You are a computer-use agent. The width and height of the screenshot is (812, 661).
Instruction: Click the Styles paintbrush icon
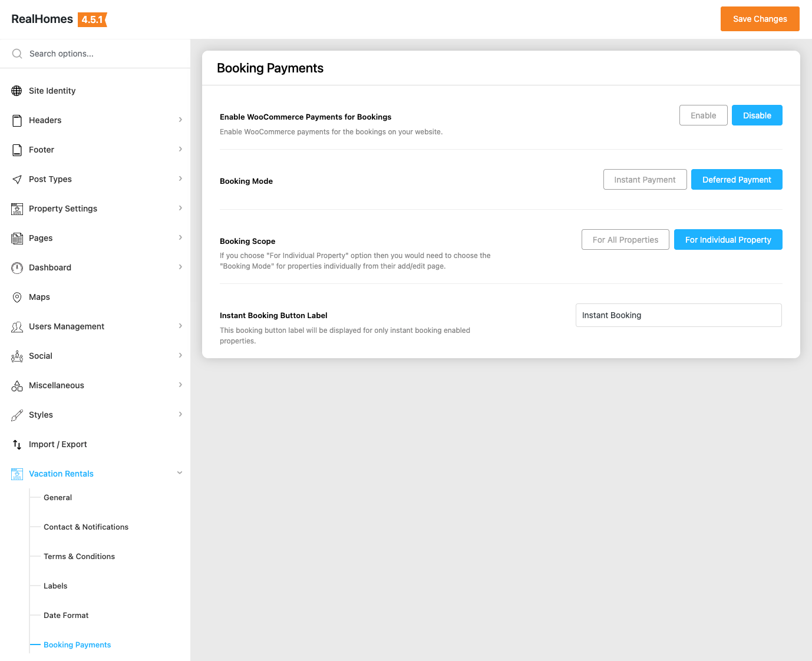click(x=17, y=415)
